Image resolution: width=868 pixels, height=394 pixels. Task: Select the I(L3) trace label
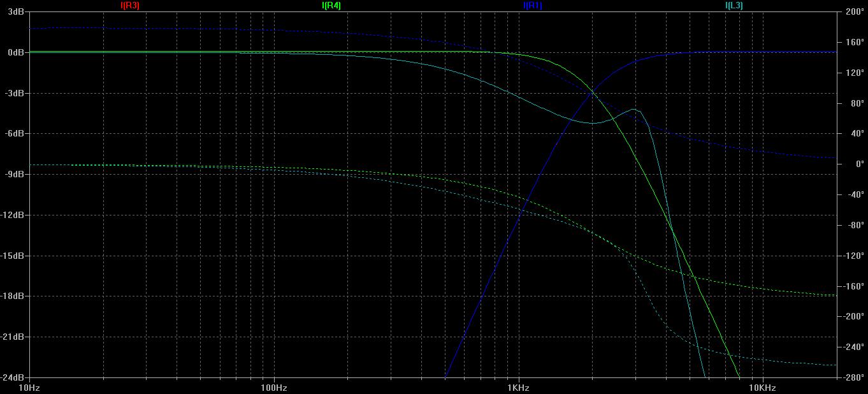point(734,6)
